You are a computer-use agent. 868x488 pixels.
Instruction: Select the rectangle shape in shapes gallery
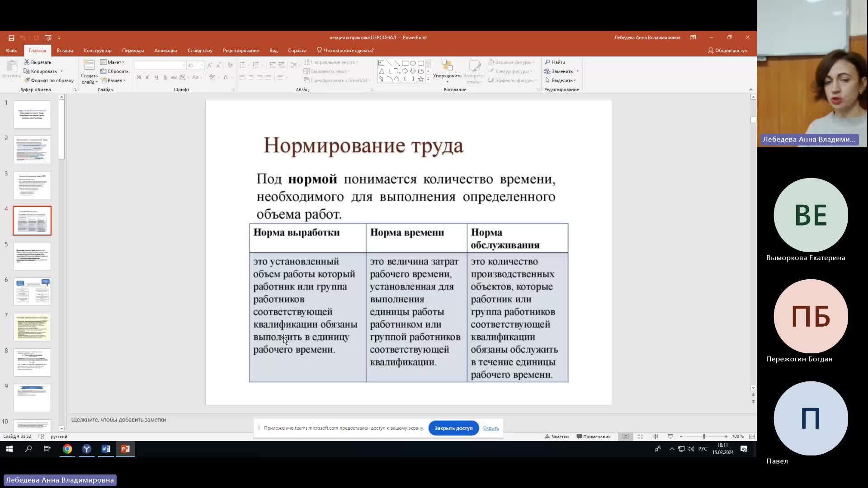pyautogui.click(x=405, y=63)
